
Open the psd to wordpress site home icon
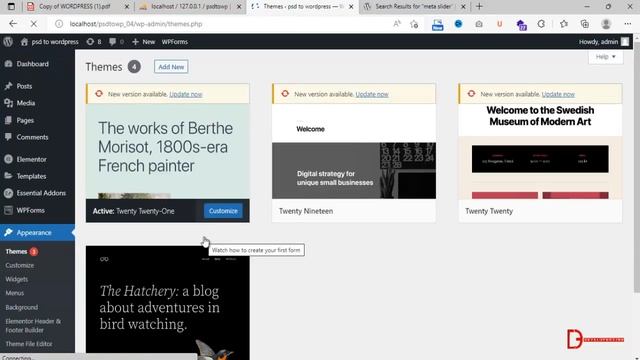tap(24, 42)
